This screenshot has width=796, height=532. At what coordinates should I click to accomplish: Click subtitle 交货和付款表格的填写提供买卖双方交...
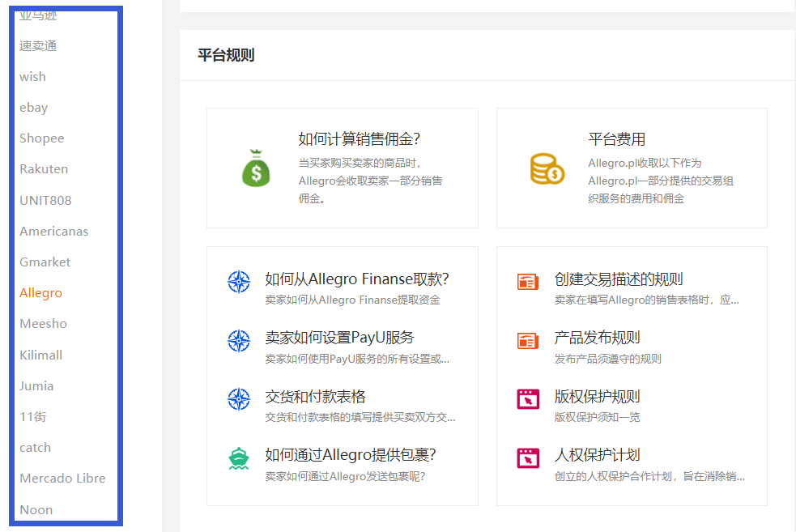[x=360, y=417]
